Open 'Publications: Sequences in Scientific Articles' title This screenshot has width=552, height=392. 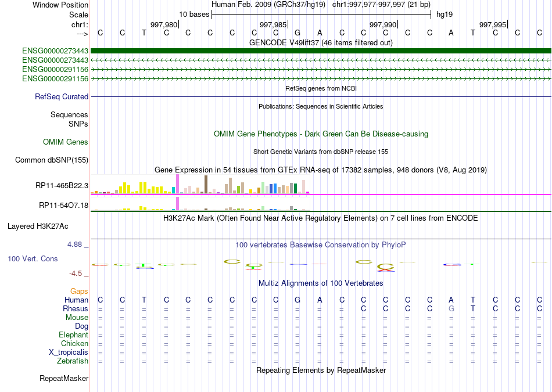pos(321,106)
